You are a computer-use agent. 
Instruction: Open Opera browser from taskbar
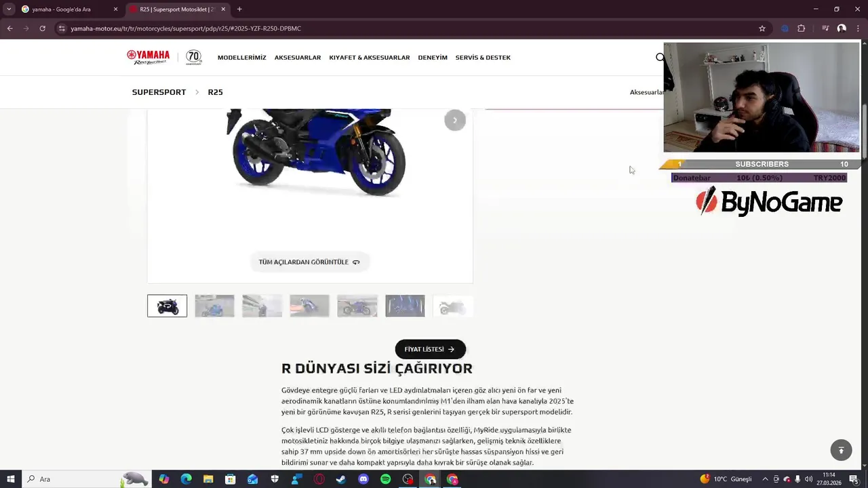(x=319, y=479)
